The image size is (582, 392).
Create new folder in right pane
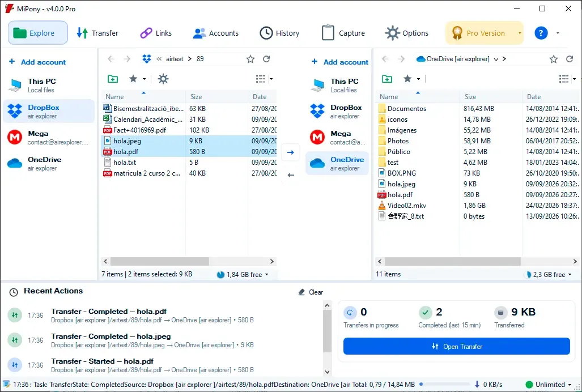pos(386,79)
